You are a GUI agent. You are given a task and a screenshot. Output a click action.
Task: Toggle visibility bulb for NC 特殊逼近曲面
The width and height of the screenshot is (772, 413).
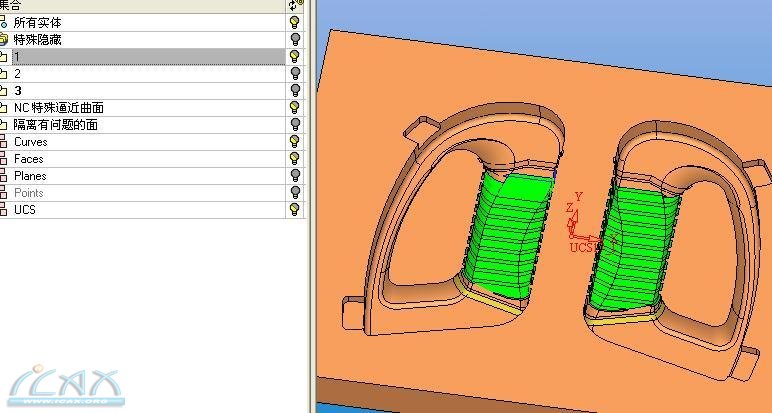[294, 107]
